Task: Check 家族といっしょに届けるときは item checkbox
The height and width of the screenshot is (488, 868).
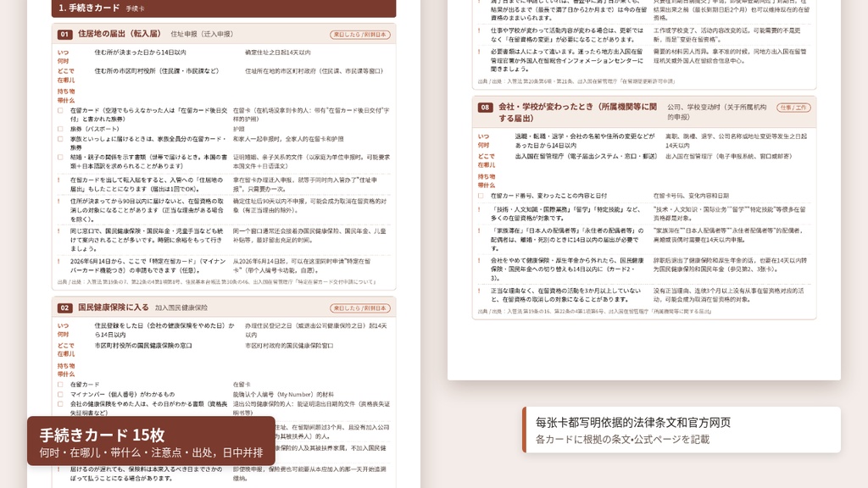Action: pyautogui.click(x=60, y=139)
